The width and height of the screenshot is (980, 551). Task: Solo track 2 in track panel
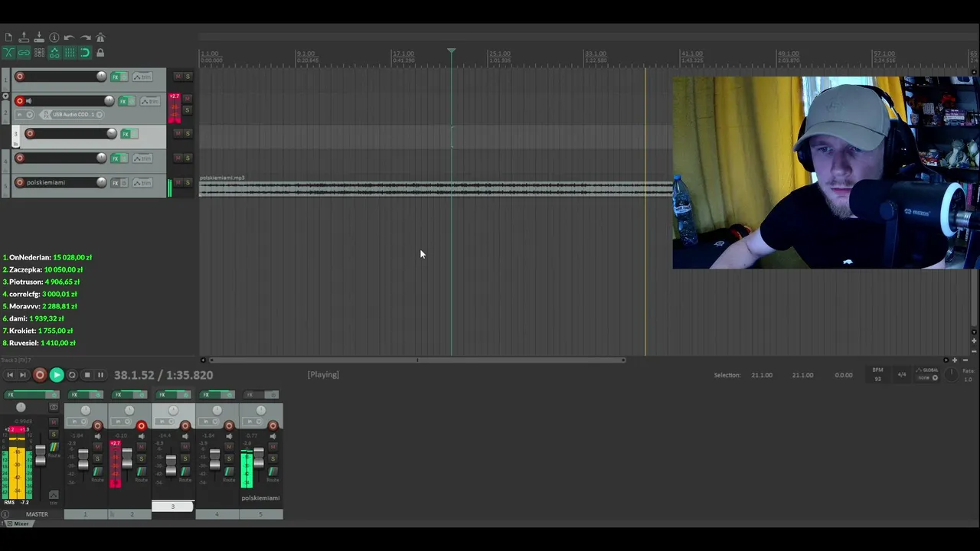(x=188, y=110)
